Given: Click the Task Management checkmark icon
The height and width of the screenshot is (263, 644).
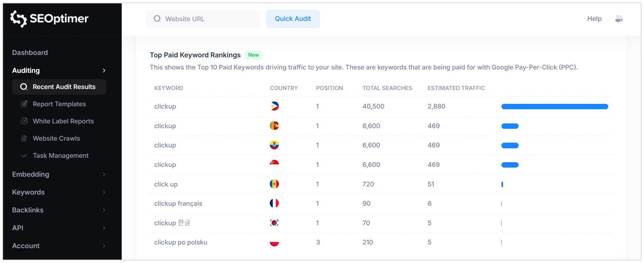Looking at the screenshot, I should click(24, 155).
